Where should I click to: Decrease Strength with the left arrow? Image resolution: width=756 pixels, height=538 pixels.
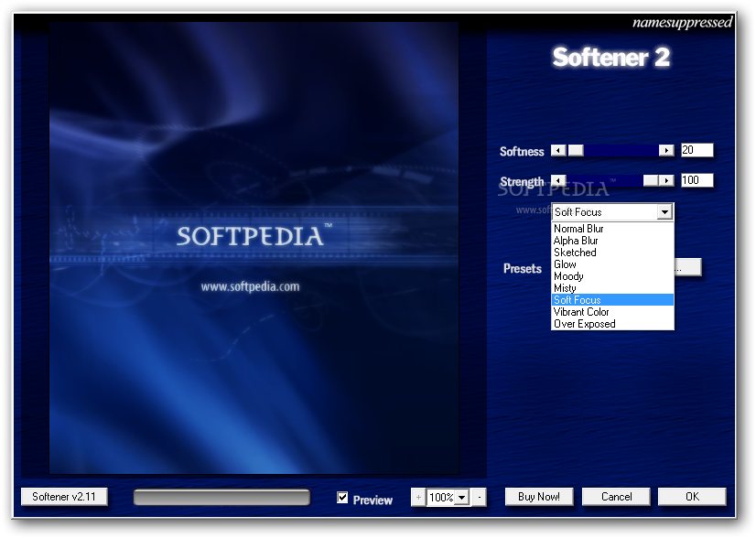(x=558, y=180)
